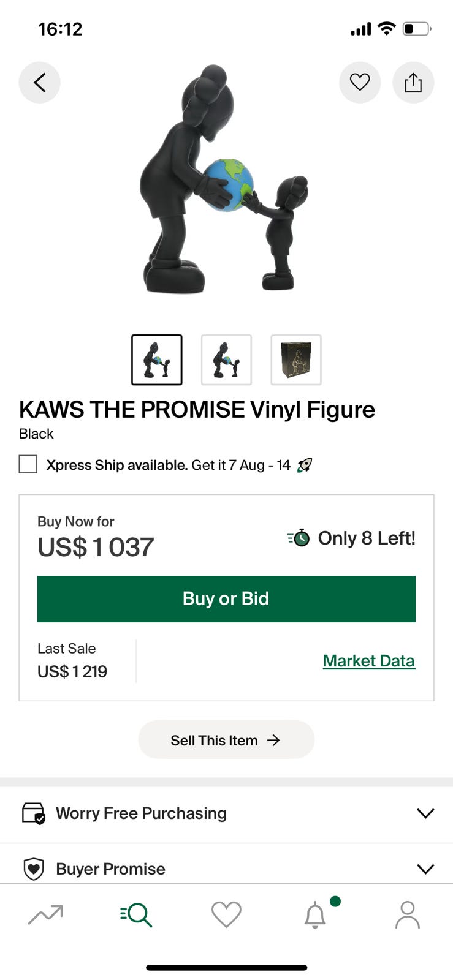Click the Buy or Bid button
453x980 pixels.
pyautogui.click(x=226, y=599)
